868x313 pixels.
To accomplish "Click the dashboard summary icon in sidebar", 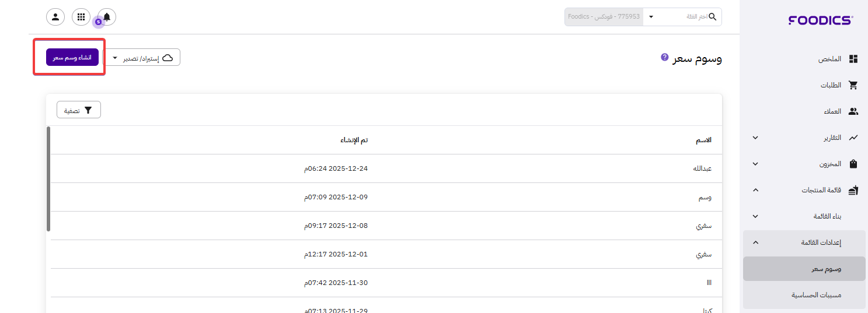I will pos(853,59).
